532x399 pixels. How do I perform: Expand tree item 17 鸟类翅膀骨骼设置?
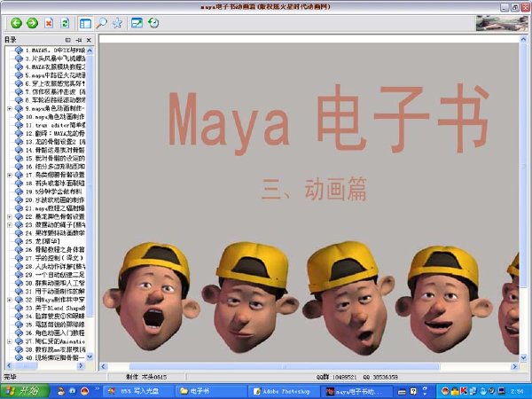pyautogui.click(x=10, y=175)
